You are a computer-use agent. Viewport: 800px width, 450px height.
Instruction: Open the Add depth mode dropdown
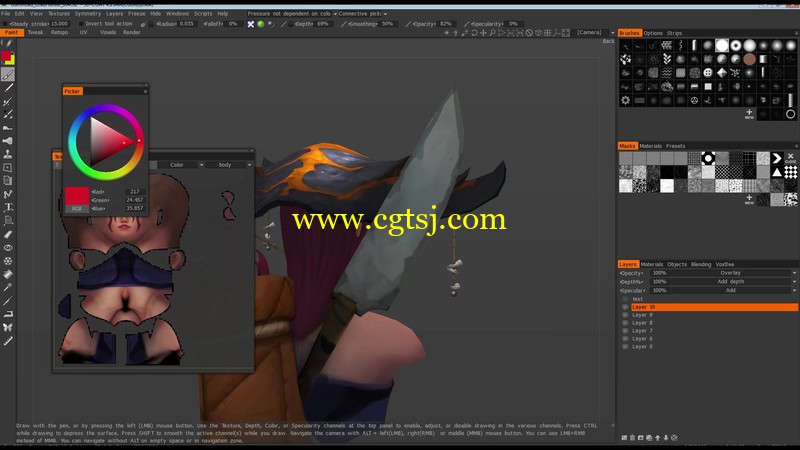pyautogui.click(x=733, y=282)
